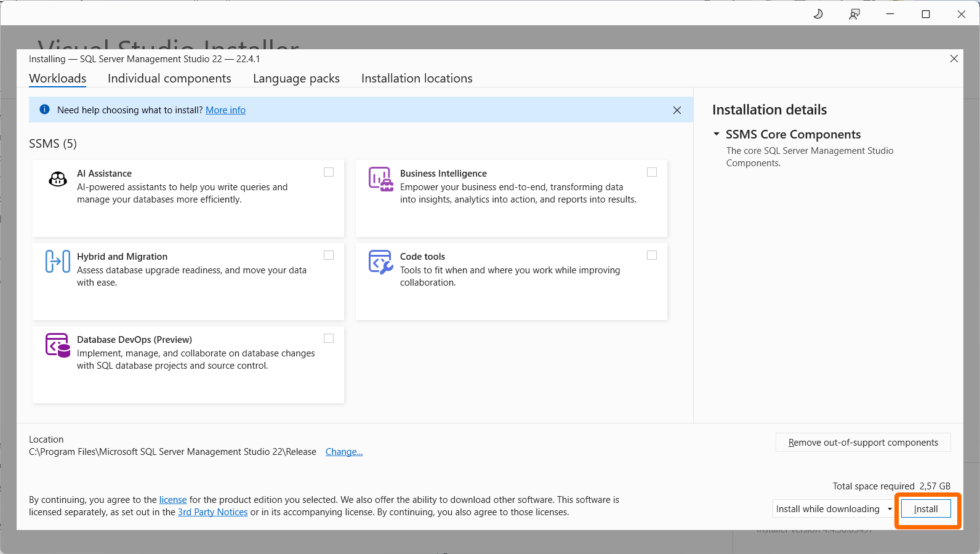Click the AI Assistance workload icon
This screenshot has width=980, height=554.
pos(58,179)
